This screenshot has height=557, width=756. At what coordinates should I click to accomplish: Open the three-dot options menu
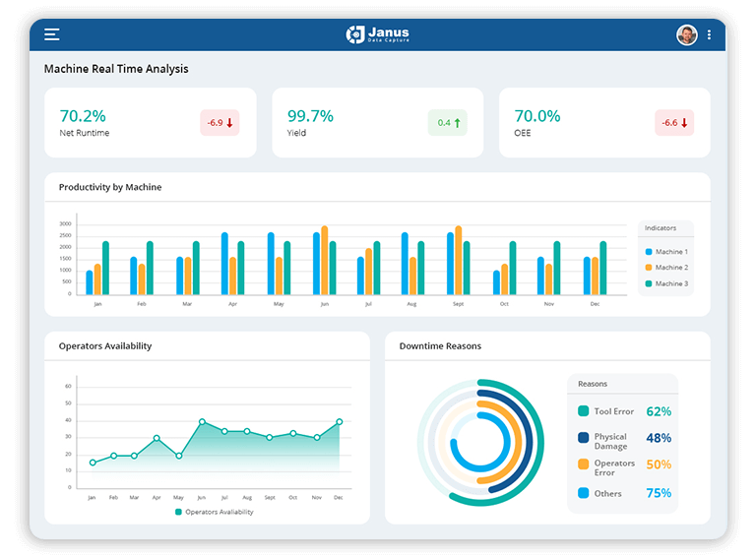(x=709, y=35)
